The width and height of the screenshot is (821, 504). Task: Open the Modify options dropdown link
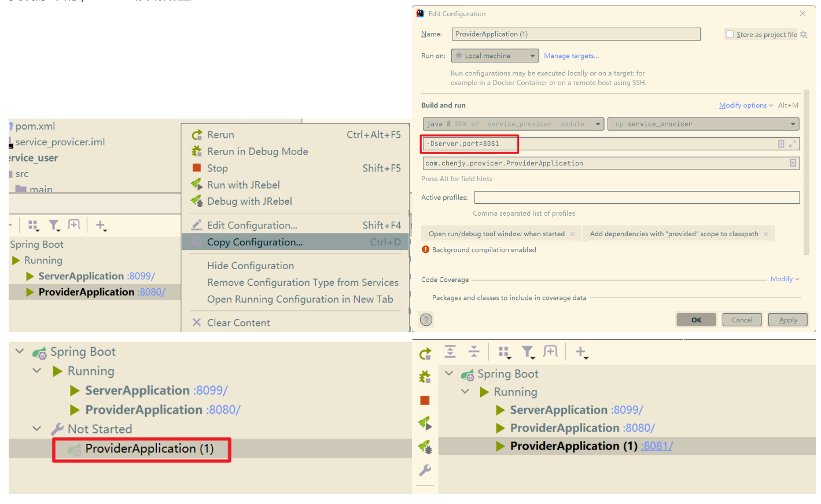pos(746,105)
